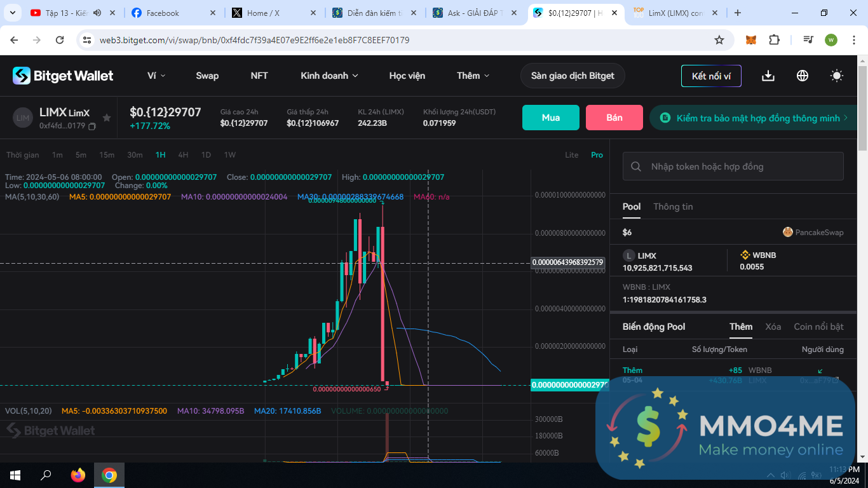Click the PancakeSwap pool source icon
868x488 pixels.
788,232
